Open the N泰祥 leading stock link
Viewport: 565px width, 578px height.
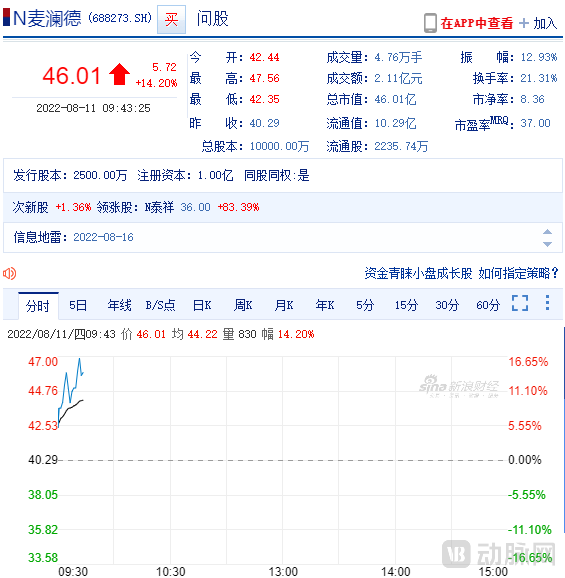click(159, 207)
